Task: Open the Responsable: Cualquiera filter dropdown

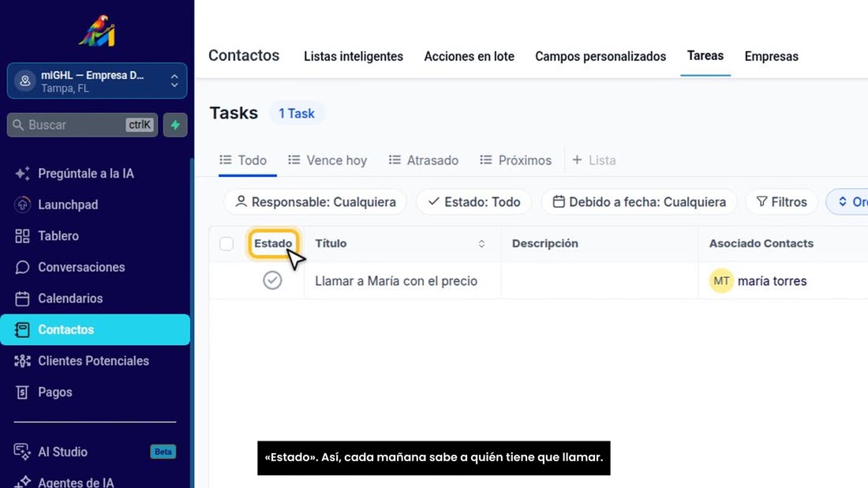Action: (316, 202)
